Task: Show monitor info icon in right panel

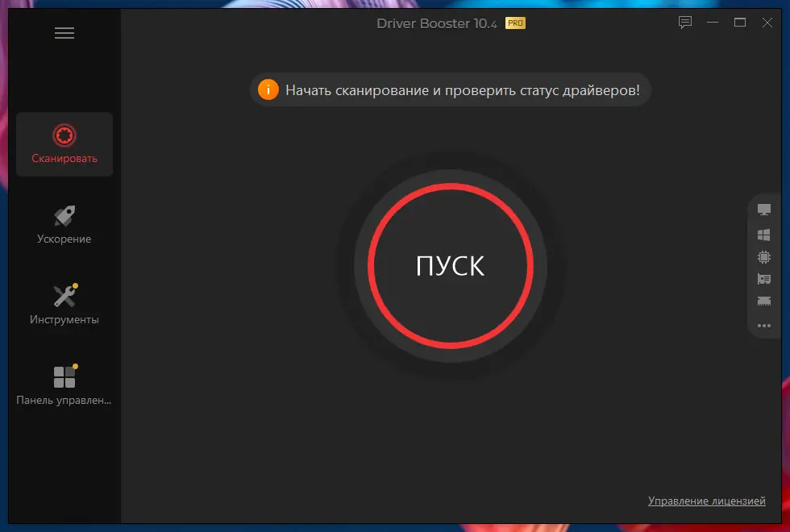Action: (x=764, y=210)
